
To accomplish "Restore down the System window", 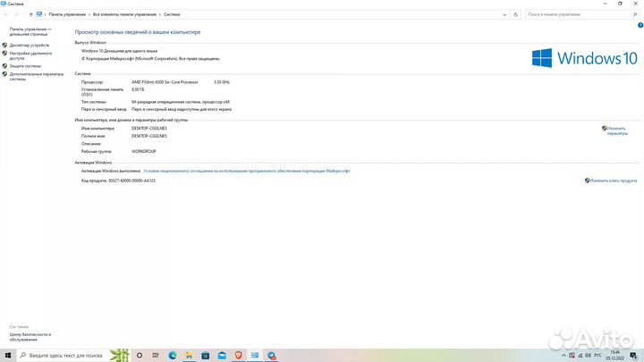I will [x=620, y=4].
